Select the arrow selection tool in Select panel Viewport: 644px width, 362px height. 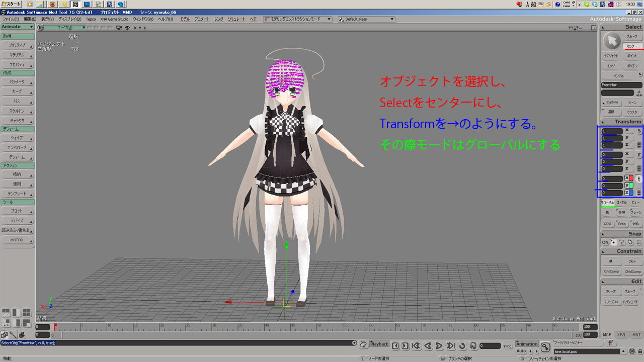tap(612, 41)
